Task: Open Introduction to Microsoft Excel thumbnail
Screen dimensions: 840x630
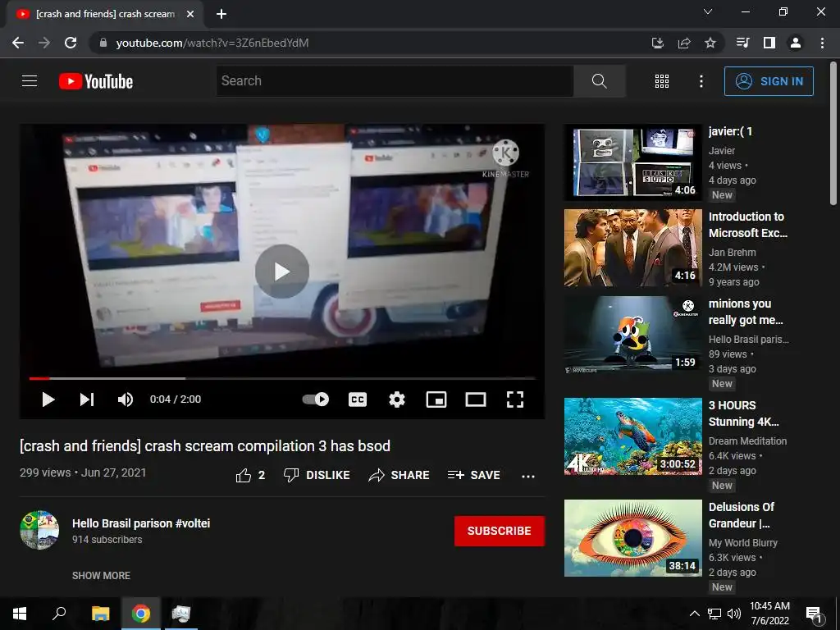Action: pyautogui.click(x=632, y=248)
